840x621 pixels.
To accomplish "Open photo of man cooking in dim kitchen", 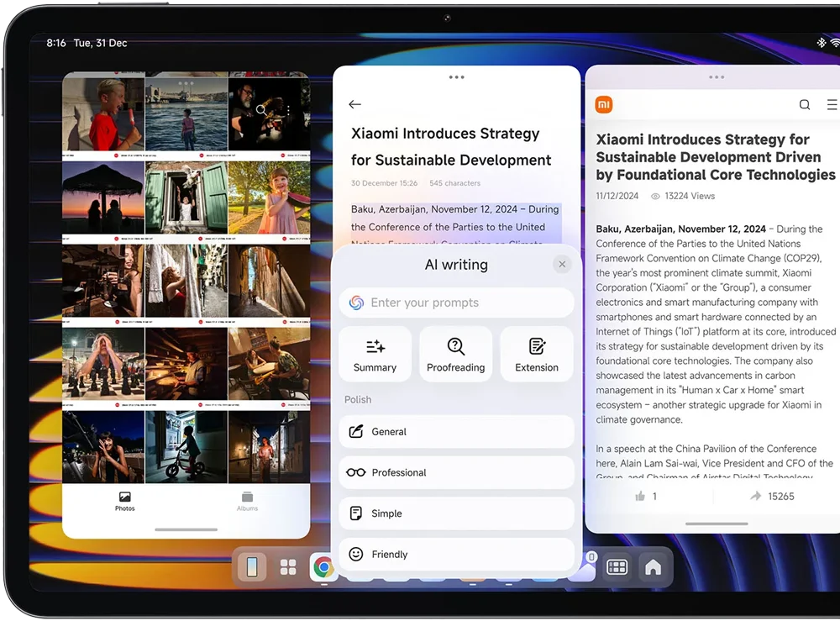I will pyautogui.click(x=186, y=365).
